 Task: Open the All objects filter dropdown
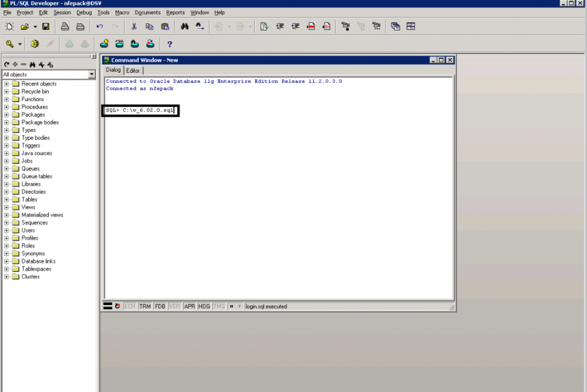[92, 75]
